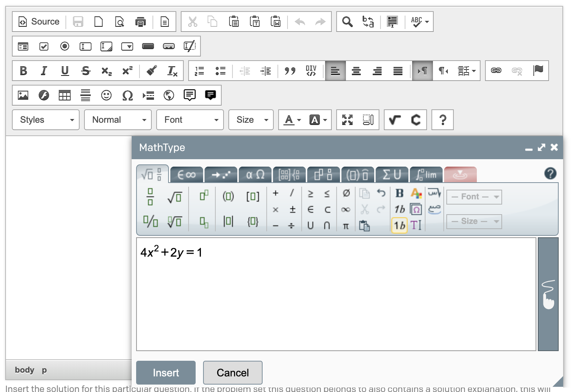
Task: Click the Replace icon
Action: (368, 22)
